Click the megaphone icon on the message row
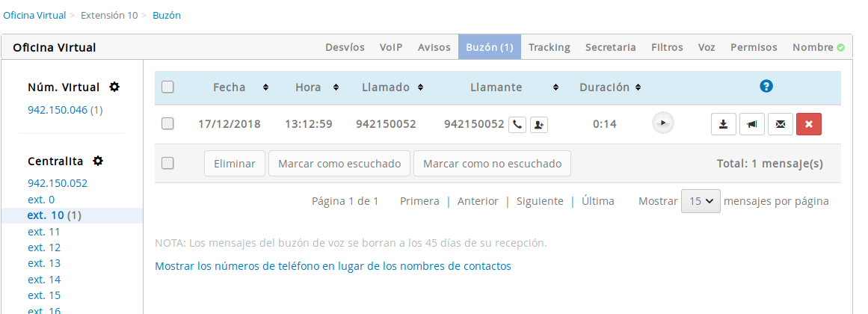Viewport: 868px width, 314px height. click(x=751, y=124)
